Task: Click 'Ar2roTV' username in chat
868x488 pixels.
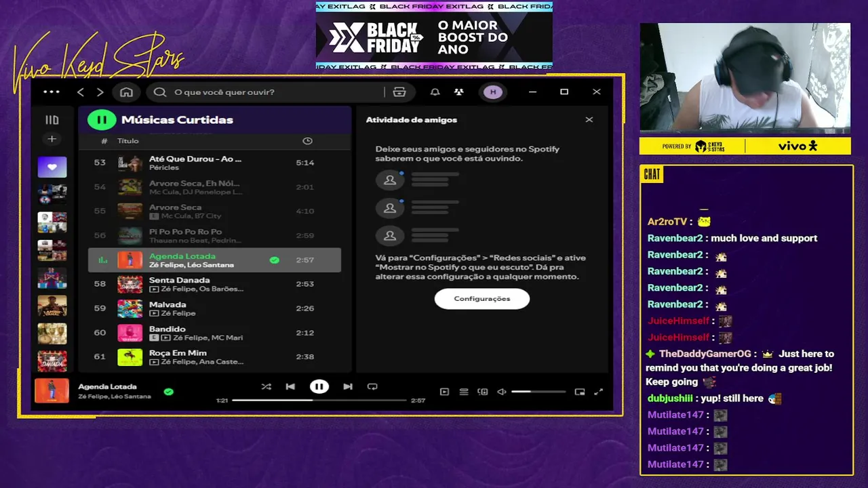Action: (x=667, y=222)
